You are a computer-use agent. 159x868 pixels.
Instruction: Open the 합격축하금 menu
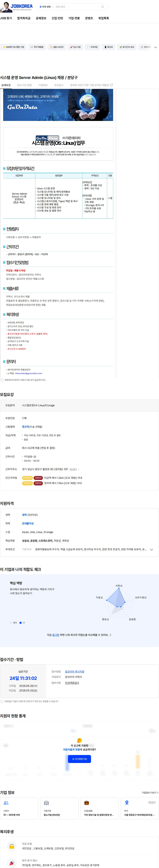pyautogui.click(x=24, y=18)
